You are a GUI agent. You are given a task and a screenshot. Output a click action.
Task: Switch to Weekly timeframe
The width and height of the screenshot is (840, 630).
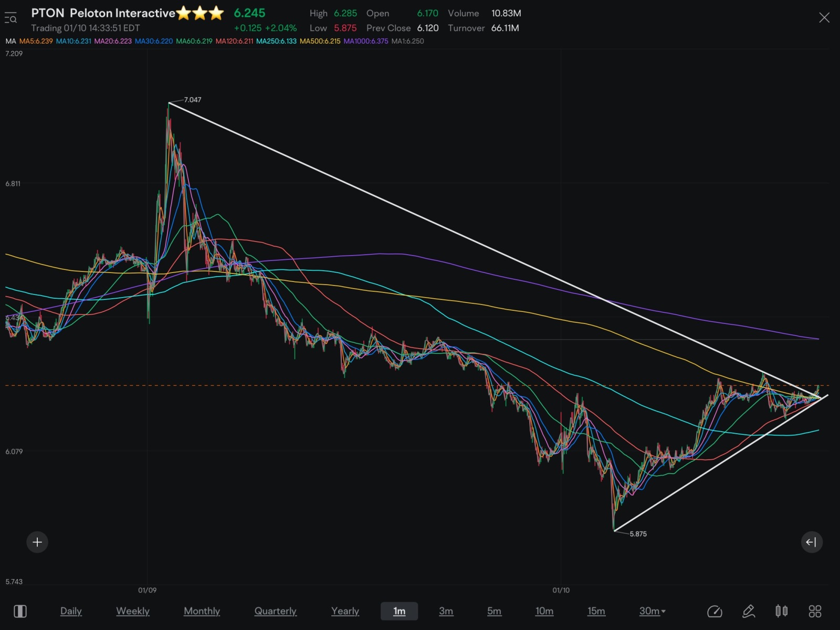(x=133, y=611)
